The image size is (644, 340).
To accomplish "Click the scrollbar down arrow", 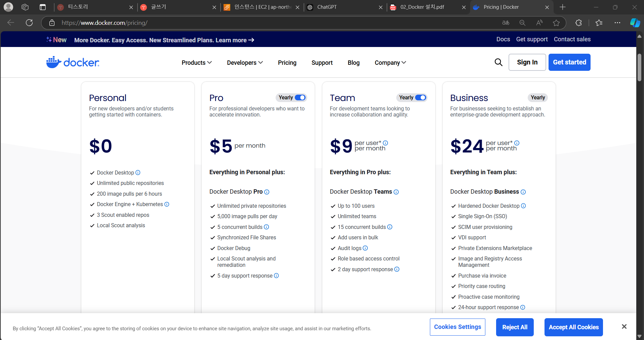I will (639, 336).
